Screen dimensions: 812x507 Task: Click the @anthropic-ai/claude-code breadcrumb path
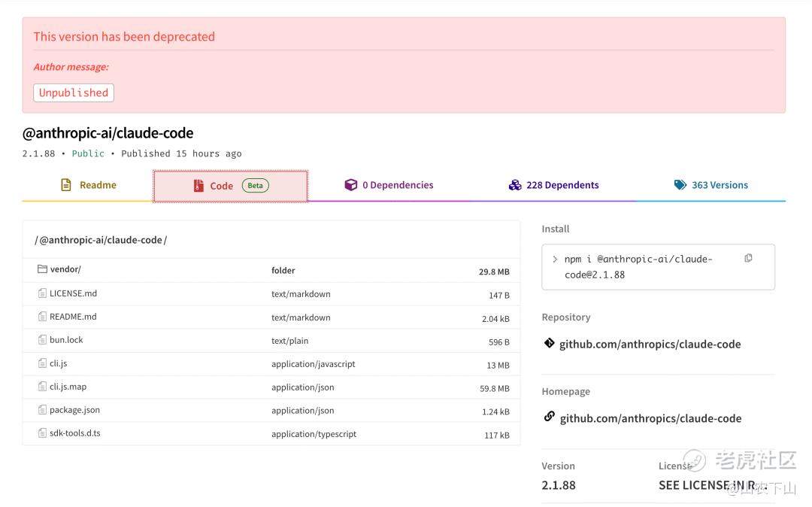pyautogui.click(x=101, y=240)
